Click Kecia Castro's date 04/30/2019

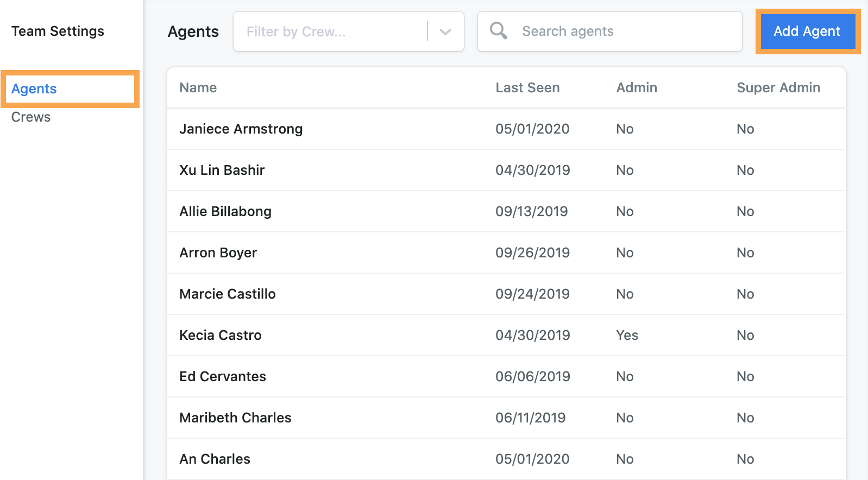tap(533, 335)
